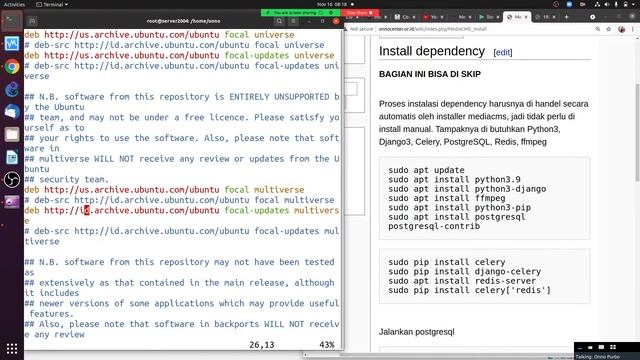The image size is (640, 360).
Task: Open the Chrome three-dot menu
Action: point(633,29)
